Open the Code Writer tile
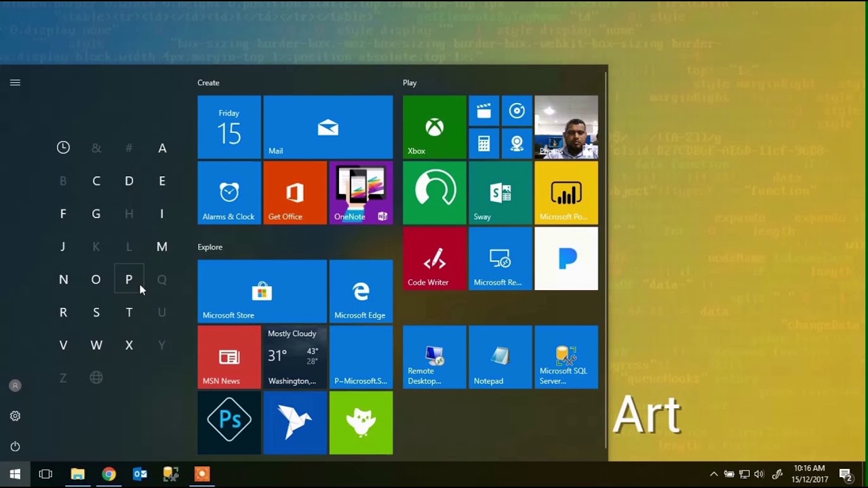868x488 pixels. [x=435, y=258]
